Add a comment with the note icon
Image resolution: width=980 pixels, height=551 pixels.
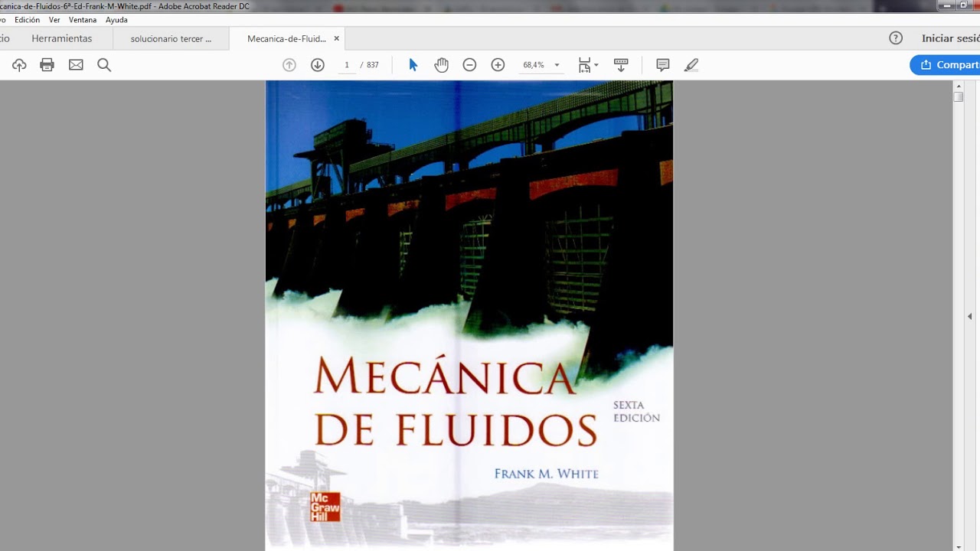click(x=663, y=65)
